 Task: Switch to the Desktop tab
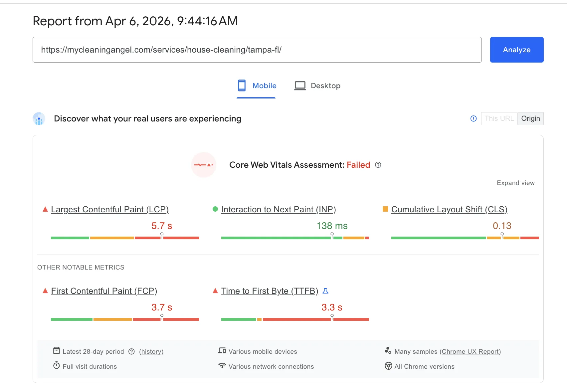point(317,86)
